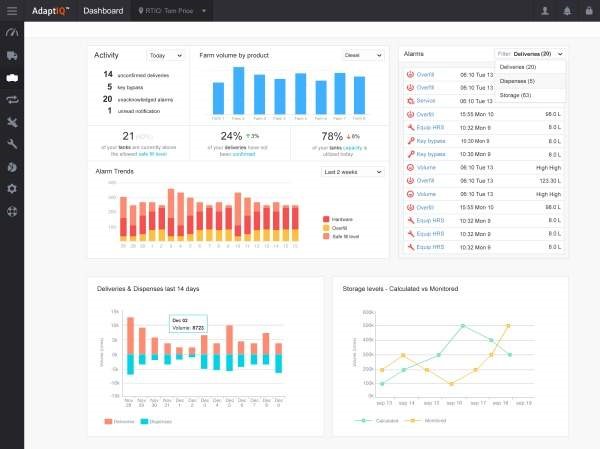The height and width of the screenshot is (449, 600).
Task: Open the globe sidebar icon
Action: (12, 211)
